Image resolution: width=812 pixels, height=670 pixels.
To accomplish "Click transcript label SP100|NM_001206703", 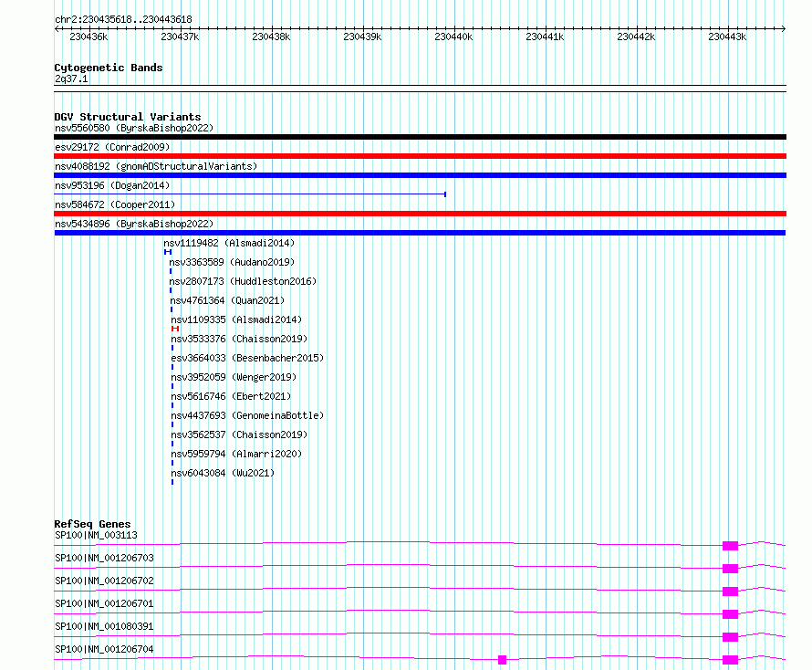I will point(104,558).
